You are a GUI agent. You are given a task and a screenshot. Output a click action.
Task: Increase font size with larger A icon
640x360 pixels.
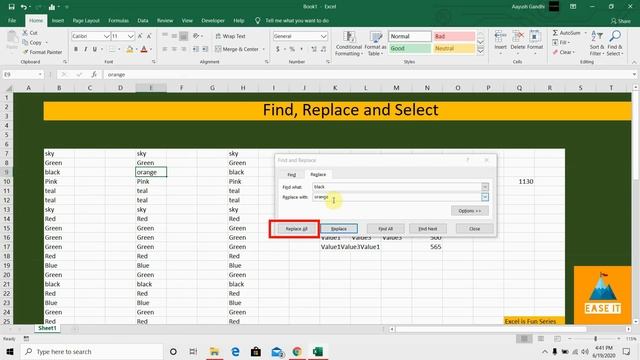tap(140, 36)
